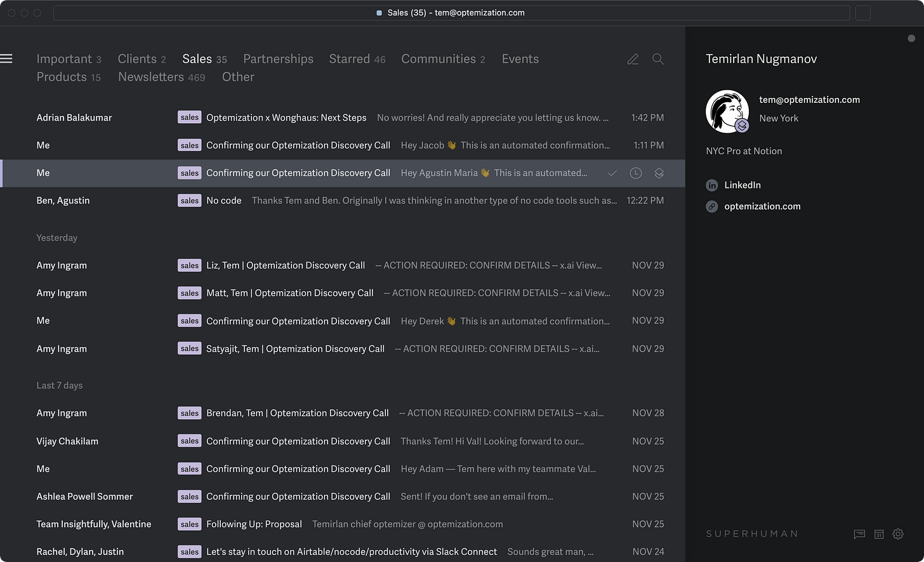Open the Hey Adam confirmation email
The image size is (924, 562).
click(x=343, y=469)
